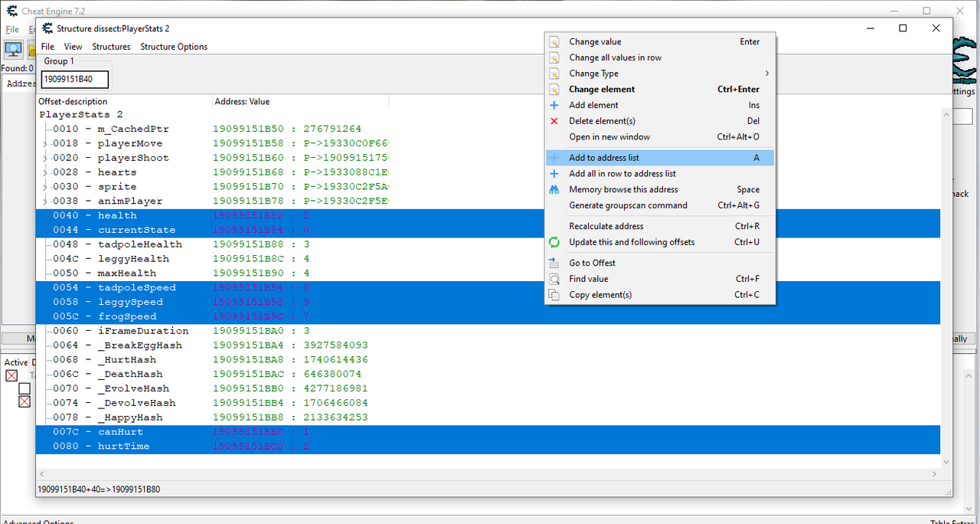Screen dimensions: 980x524
Task: Select the 0080 hurtTime row
Action: pyautogui.click(x=488, y=447)
